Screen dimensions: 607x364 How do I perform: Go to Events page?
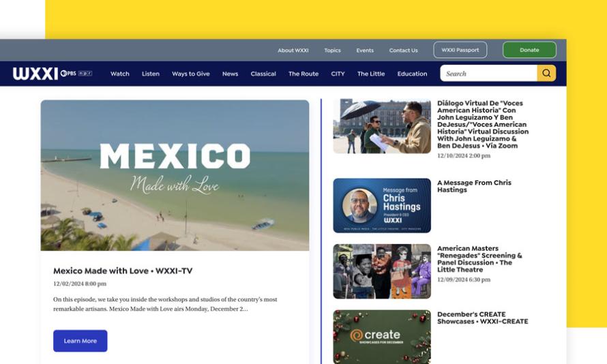[365, 50]
